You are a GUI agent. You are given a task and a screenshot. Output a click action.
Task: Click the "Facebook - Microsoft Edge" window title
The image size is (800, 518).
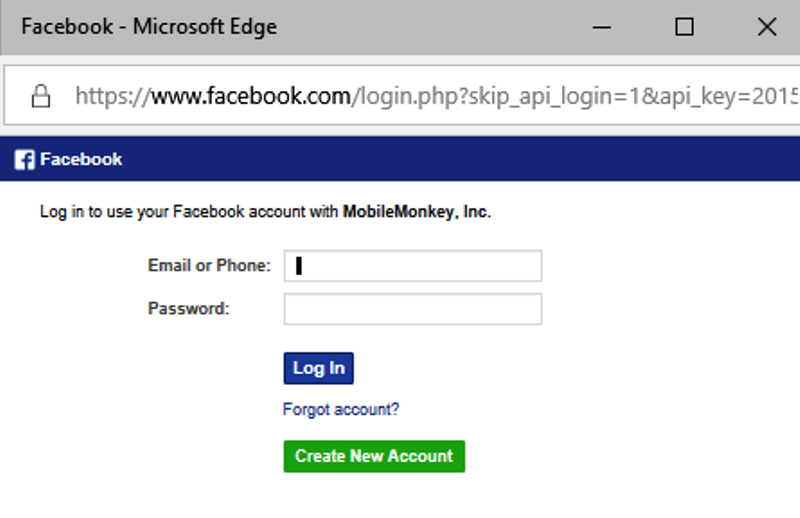tap(149, 27)
